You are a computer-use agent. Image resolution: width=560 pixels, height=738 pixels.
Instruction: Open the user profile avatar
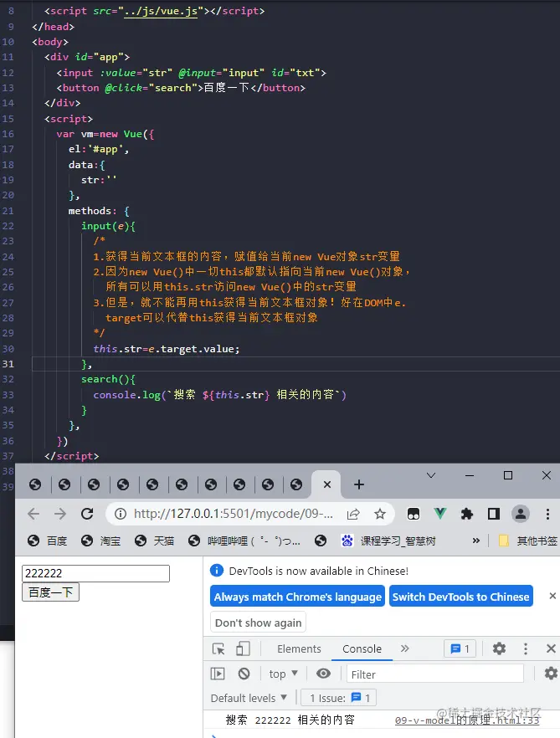(x=521, y=514)
